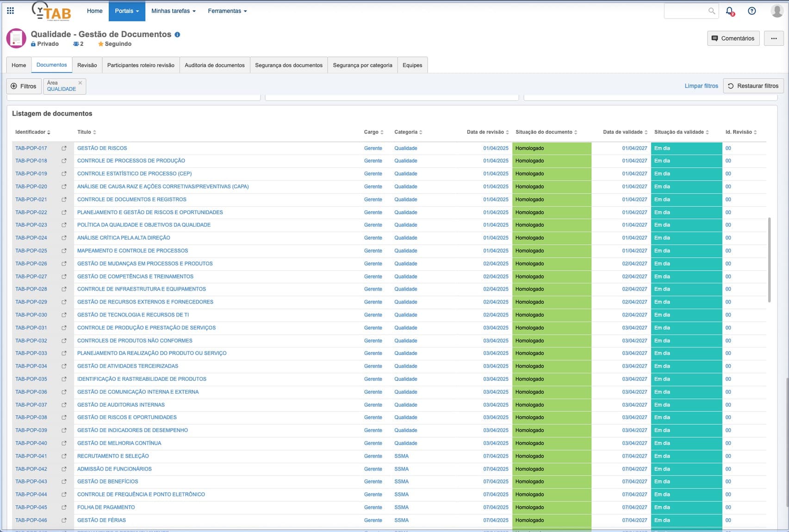Open Auditoria de documentos tab
789x532 pixels.
pos(215,65)
